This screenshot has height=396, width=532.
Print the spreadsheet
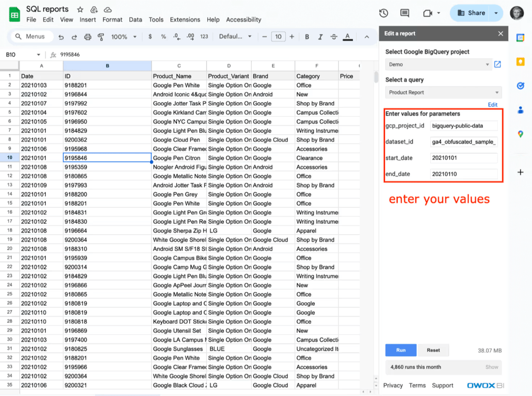[88, 37]
